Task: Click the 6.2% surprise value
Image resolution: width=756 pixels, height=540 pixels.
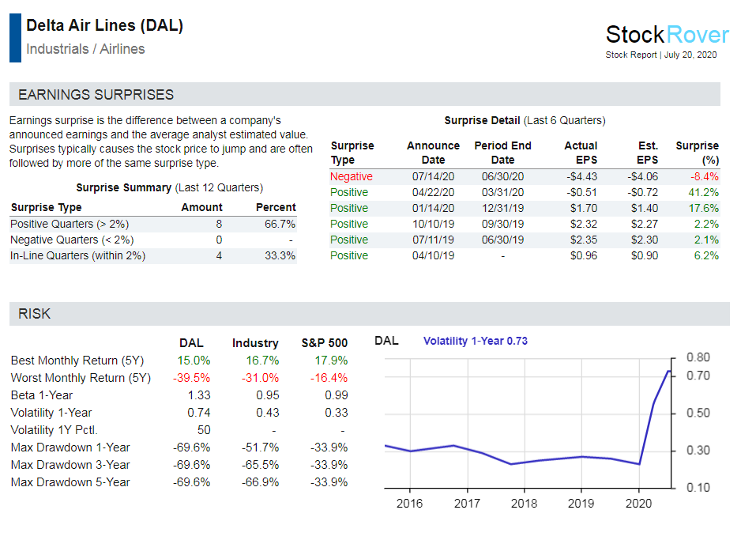Action: click(706, 255)
